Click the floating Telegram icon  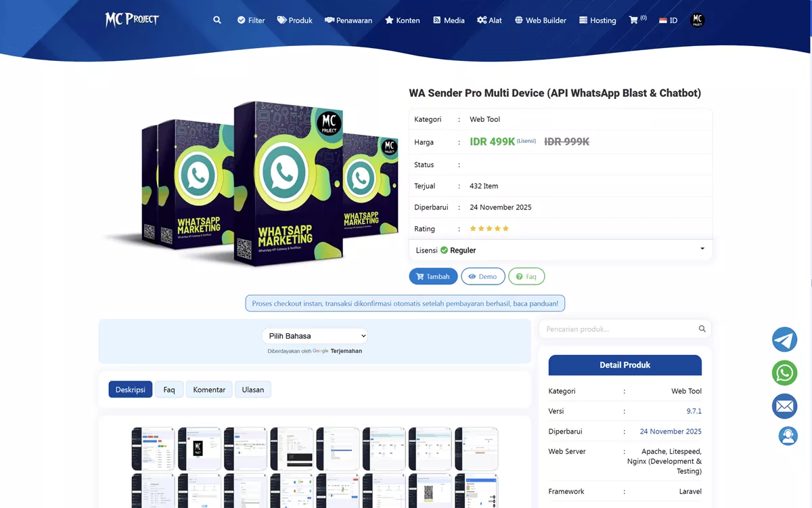(x=784, y=339)
